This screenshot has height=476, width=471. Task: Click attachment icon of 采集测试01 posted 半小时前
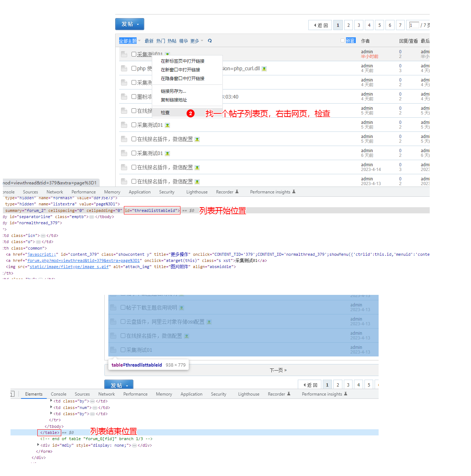tap(167, 54)
